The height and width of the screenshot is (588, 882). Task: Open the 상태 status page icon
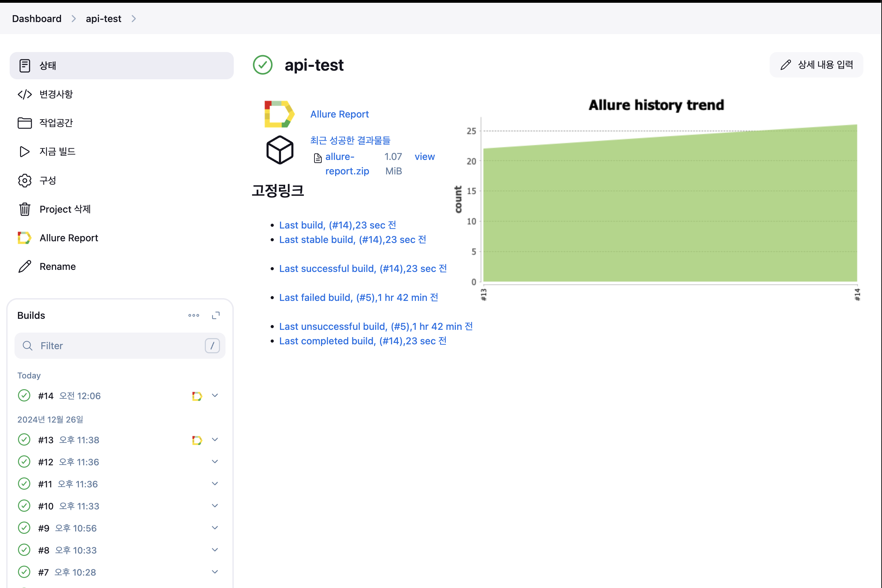(x=25, y=65)
